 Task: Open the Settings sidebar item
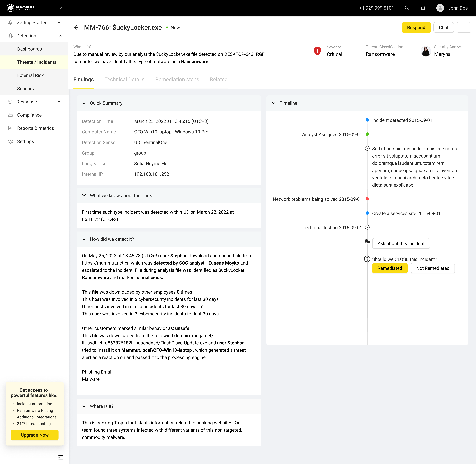pyautogui.click(x=34, y=141)
